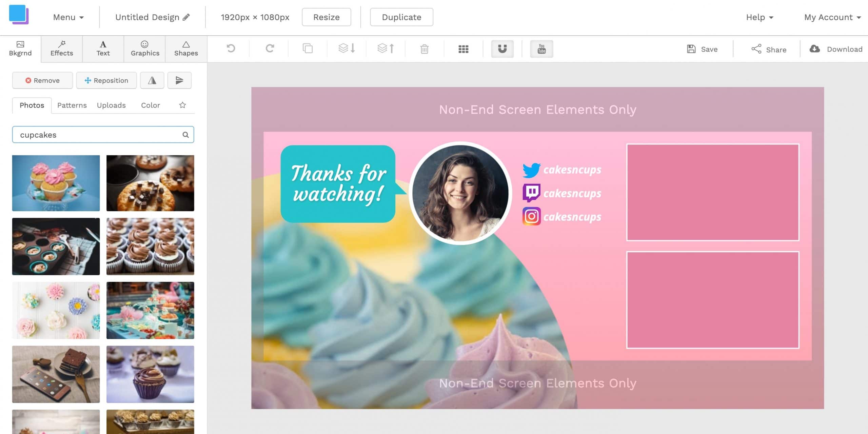Viewport: 868px width, 434px height.
Task: Choose pink frosted cupcakes on blue photo
Action: 56,183
